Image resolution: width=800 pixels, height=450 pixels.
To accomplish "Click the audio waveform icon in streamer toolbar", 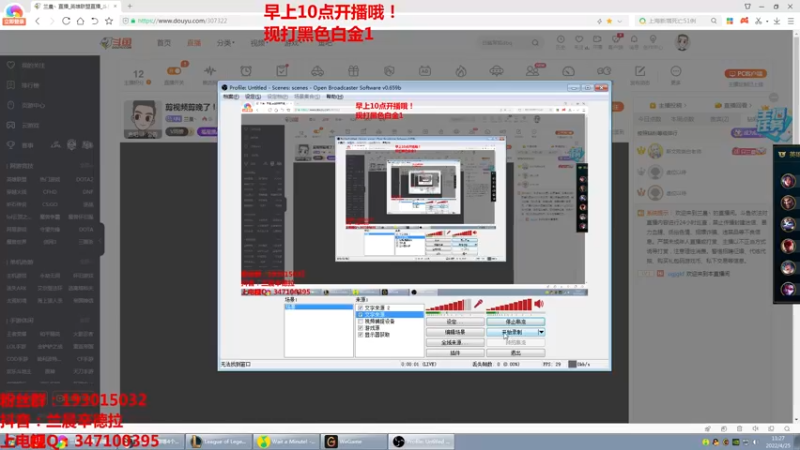I will click(x=210, y=71).
